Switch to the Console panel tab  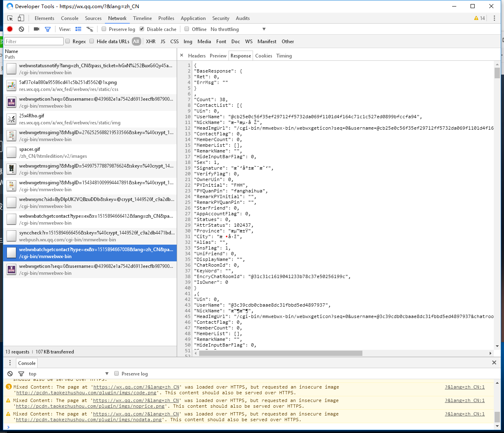coord(70,18)
